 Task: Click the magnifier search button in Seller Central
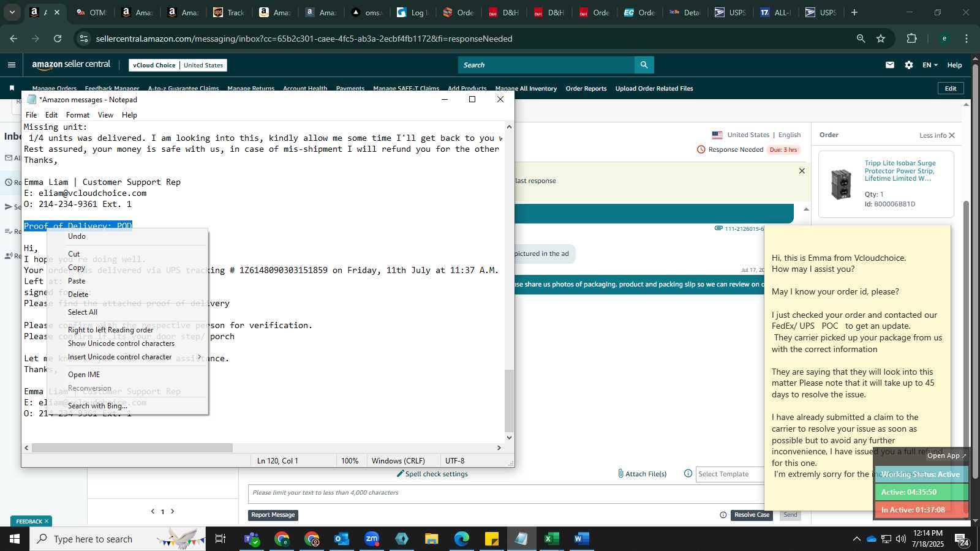point(644,65)
